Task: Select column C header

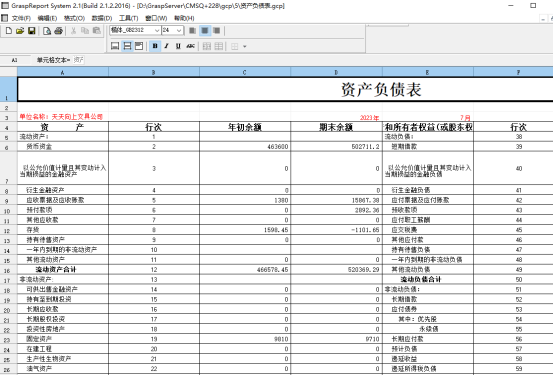Action: [245, 72]
